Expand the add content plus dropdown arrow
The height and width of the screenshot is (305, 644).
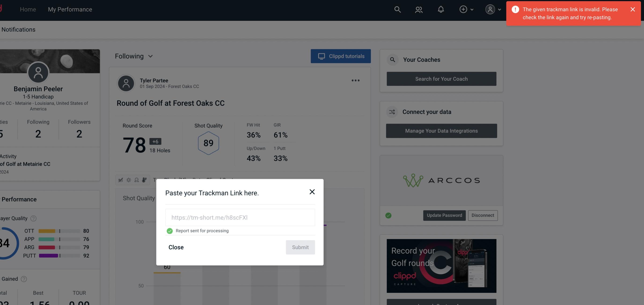(472, 9)
